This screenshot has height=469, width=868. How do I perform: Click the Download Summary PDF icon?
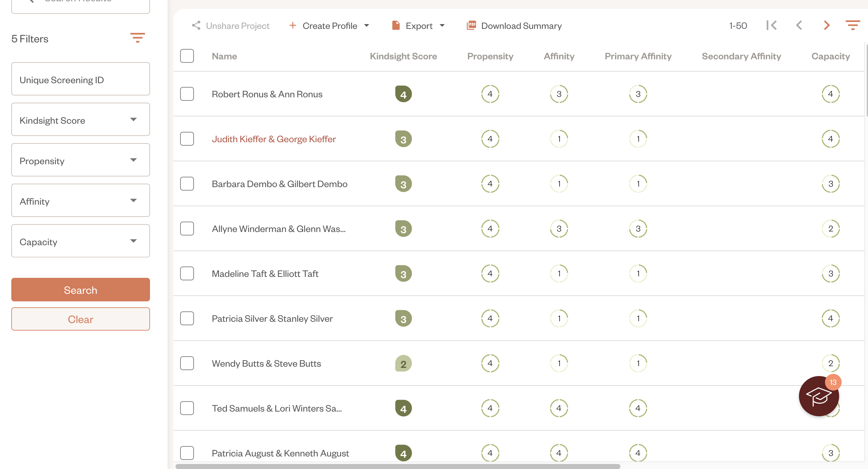pyautogui.click(x=471, y=26)
